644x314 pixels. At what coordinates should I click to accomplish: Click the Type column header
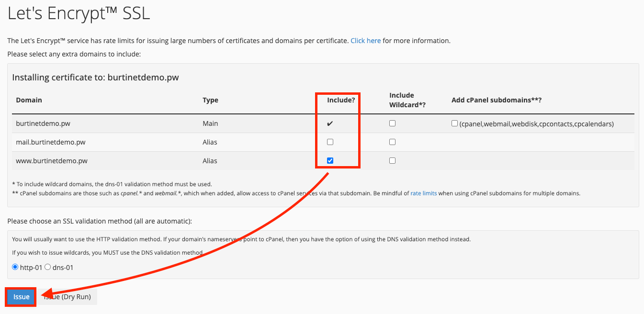pos(210,100)
